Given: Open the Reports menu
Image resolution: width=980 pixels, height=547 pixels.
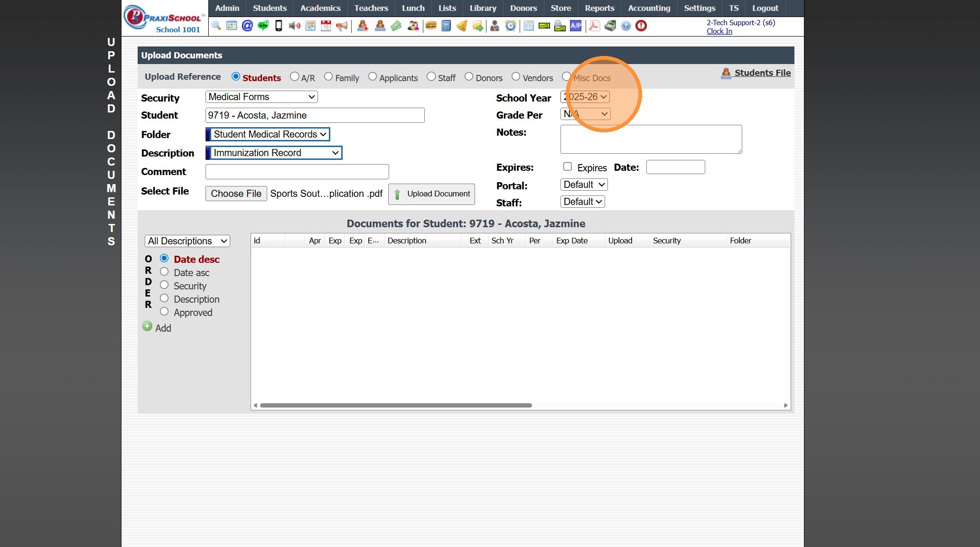Looking at the screenshot, I should 599,8.
